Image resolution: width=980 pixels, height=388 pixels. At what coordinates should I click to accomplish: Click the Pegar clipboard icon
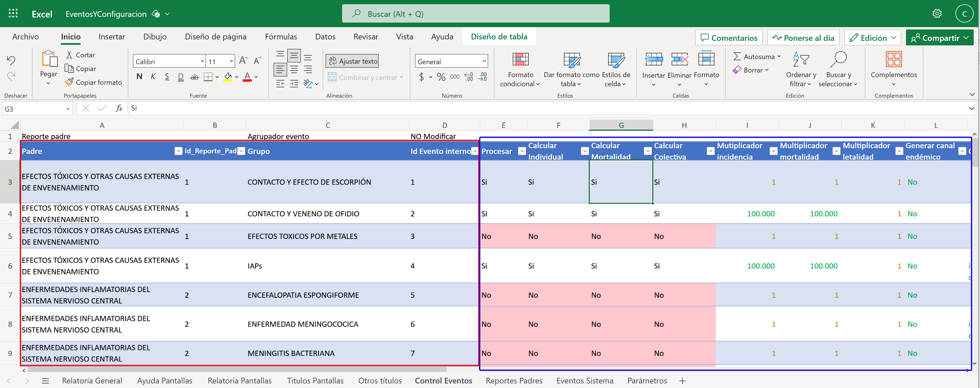pyautogui.click(x=49, y=59)
